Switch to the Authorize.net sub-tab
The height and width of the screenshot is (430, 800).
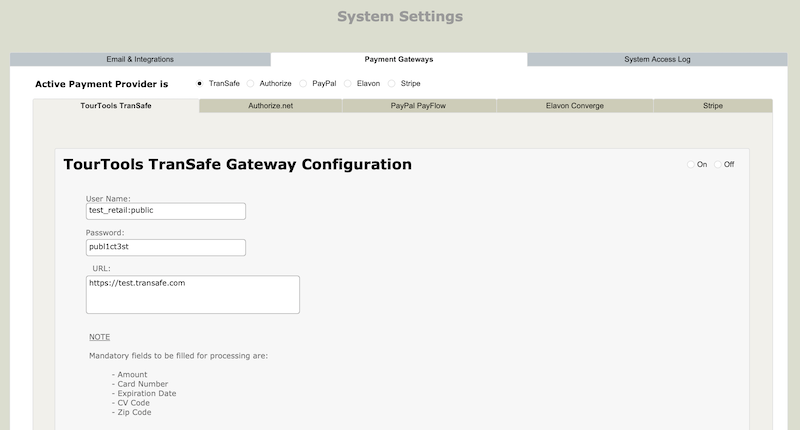click(270, 105)
